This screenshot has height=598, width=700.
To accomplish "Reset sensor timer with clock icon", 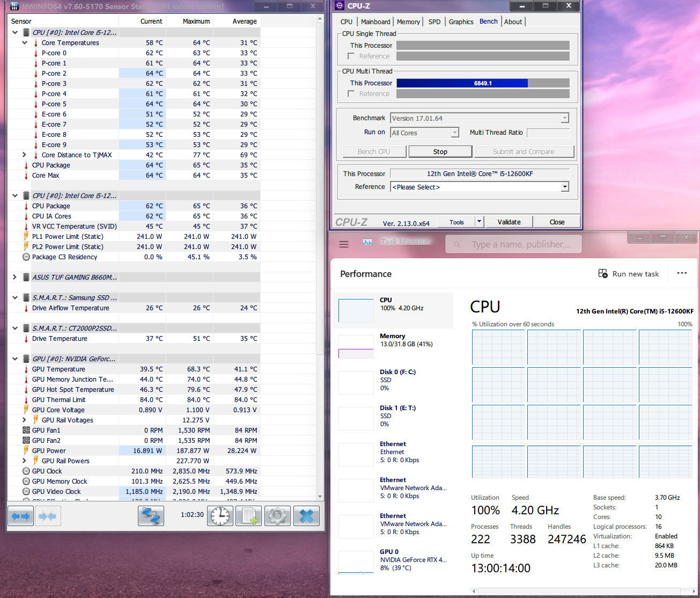I will [220, 516].
